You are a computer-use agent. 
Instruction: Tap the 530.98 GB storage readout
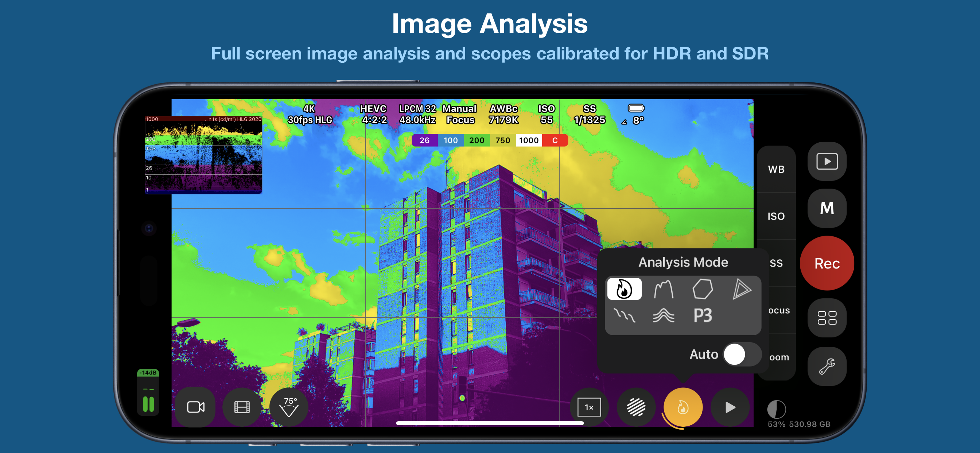[x=809, y=424]
